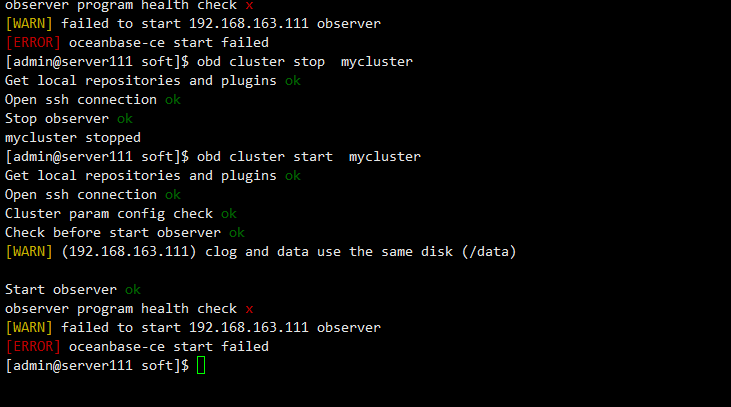Viewport: 731px width, 407px height.
Task: Click the parenthesized IP (192.168.163.111) in the clog warning
Action: (x=129, y=252)
